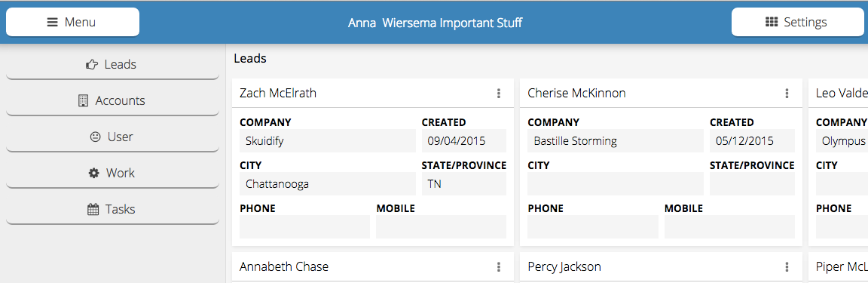
Task: Open the hamburger Menu button
Action: click(x=72, y=22)
